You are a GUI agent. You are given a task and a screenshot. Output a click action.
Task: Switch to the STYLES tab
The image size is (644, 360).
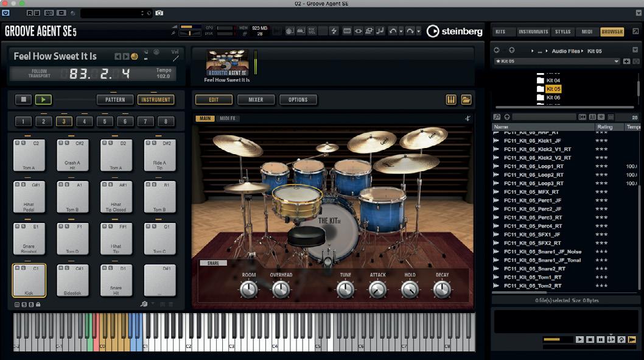562,32
